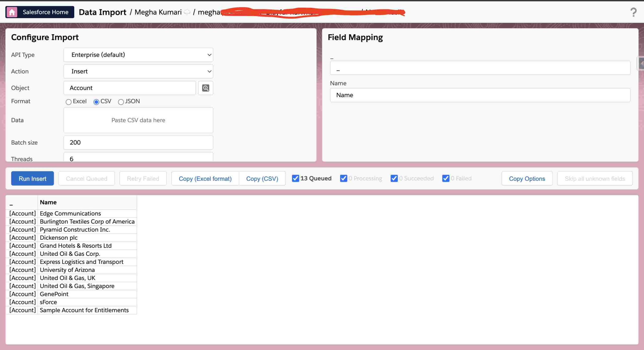Image resolution: width=644 pixels, height=350 pixels.
Task: Click United Oil & Gas, Singapore cell
Action: pyautogui.click(x=87, y=286)
